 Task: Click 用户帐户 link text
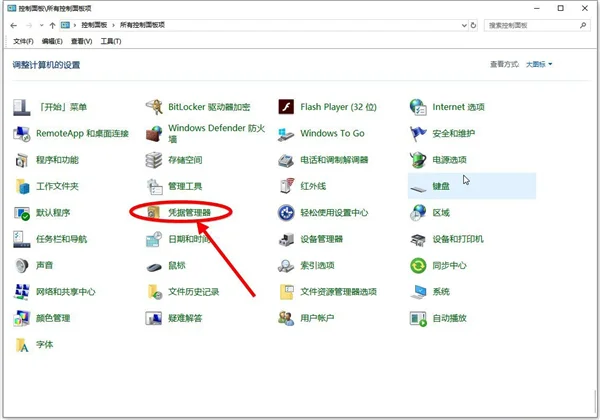point(317,318)
